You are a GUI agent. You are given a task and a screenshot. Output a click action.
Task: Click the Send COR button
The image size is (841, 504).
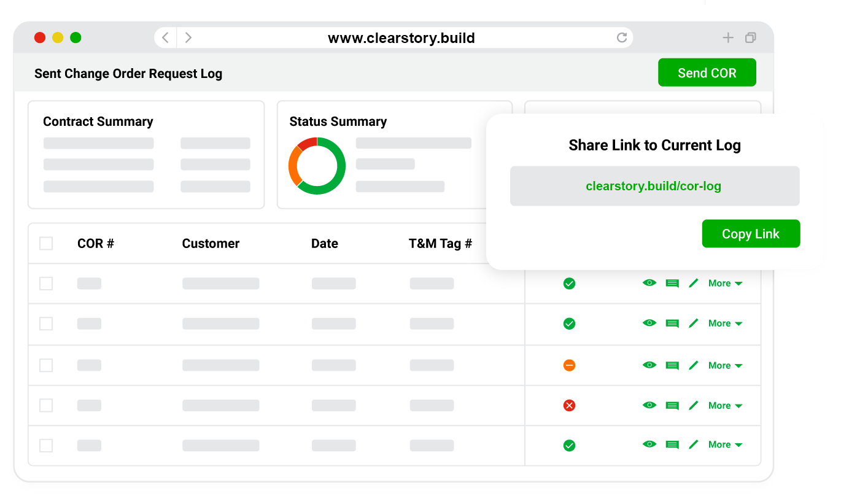tap(707, 72)
